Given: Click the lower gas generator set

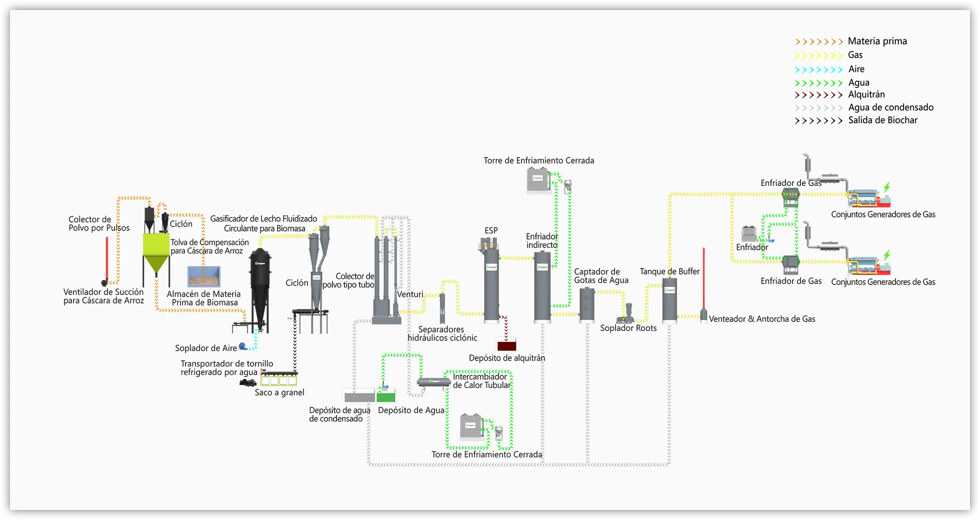Looking at the screenshot, I should click(x=869, y=266).
